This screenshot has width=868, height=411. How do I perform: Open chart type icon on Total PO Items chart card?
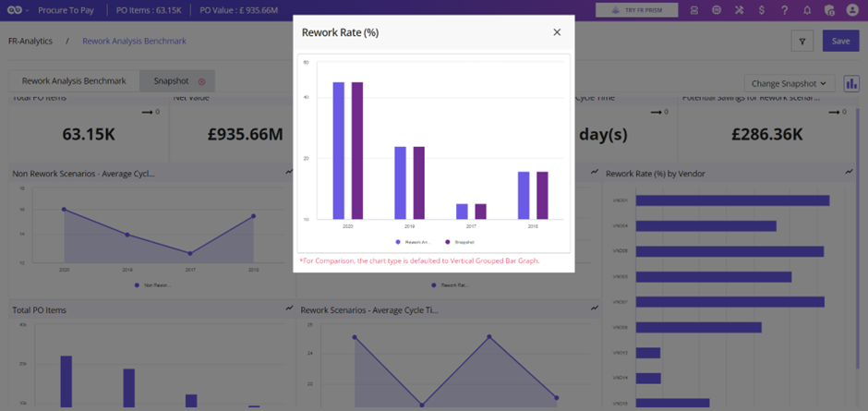[289, 308]
